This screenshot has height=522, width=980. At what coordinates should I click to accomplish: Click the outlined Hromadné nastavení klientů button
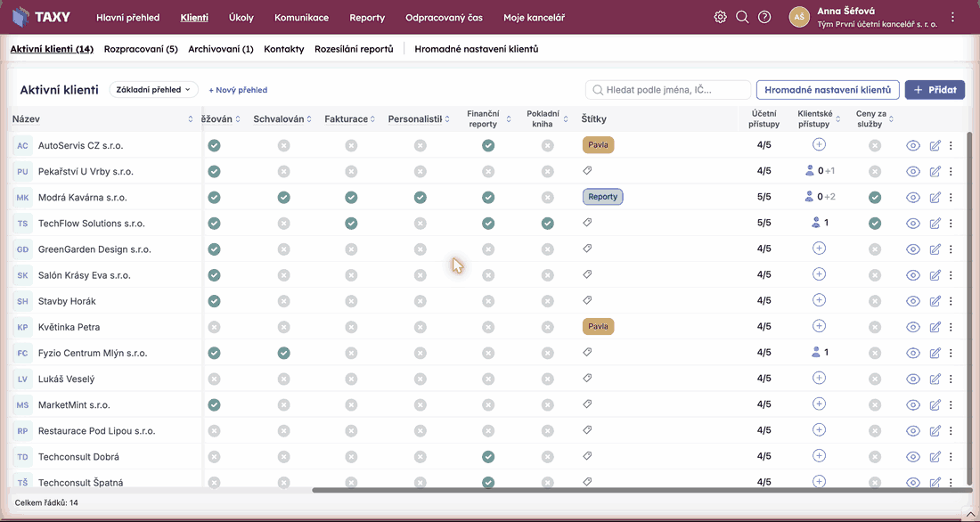[828, 90]
